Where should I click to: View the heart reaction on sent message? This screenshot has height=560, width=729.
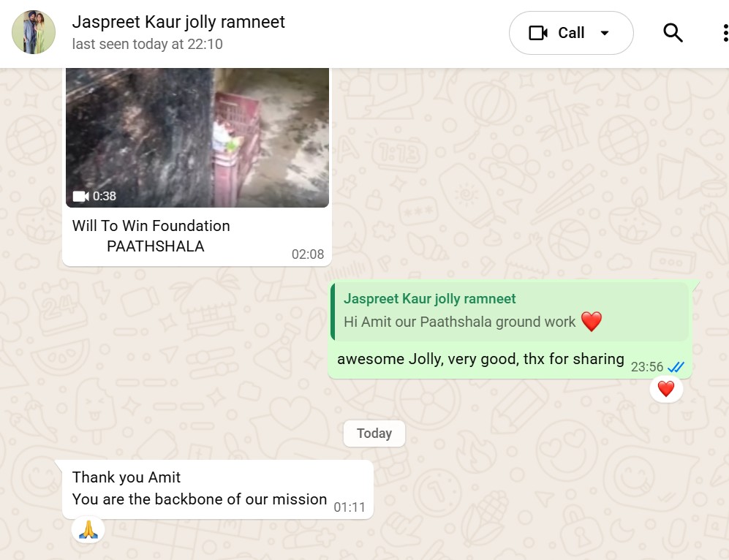point(666,389)
